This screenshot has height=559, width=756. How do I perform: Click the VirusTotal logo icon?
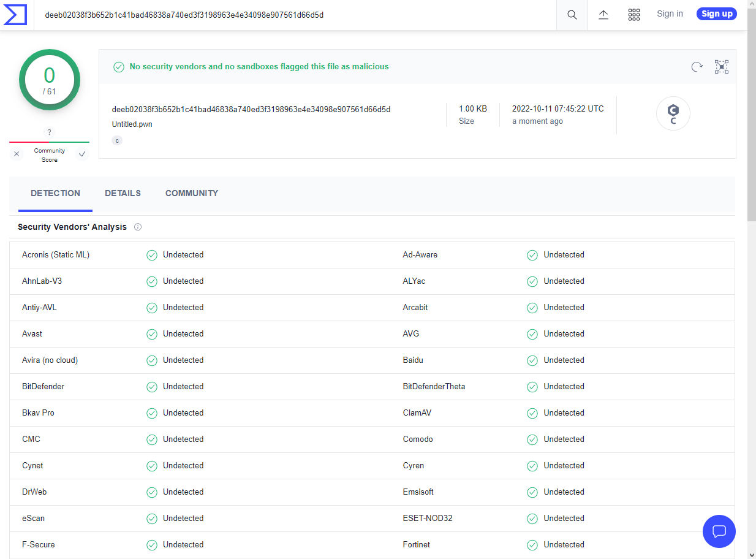point(15,15)
